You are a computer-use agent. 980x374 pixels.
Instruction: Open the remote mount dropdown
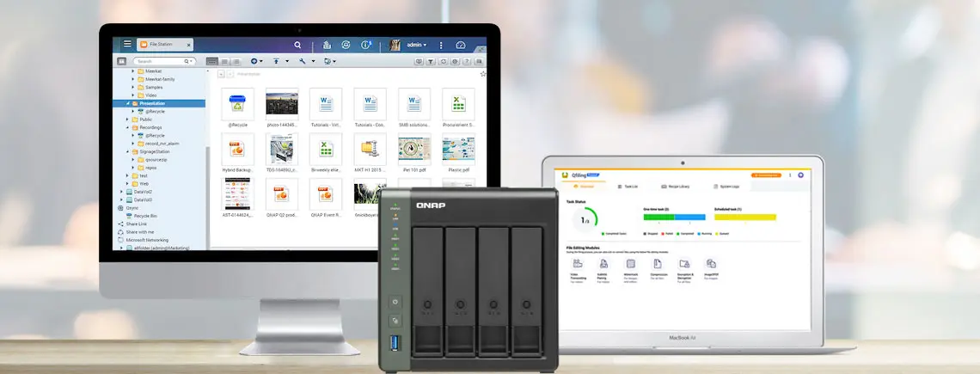pos(330,61)
